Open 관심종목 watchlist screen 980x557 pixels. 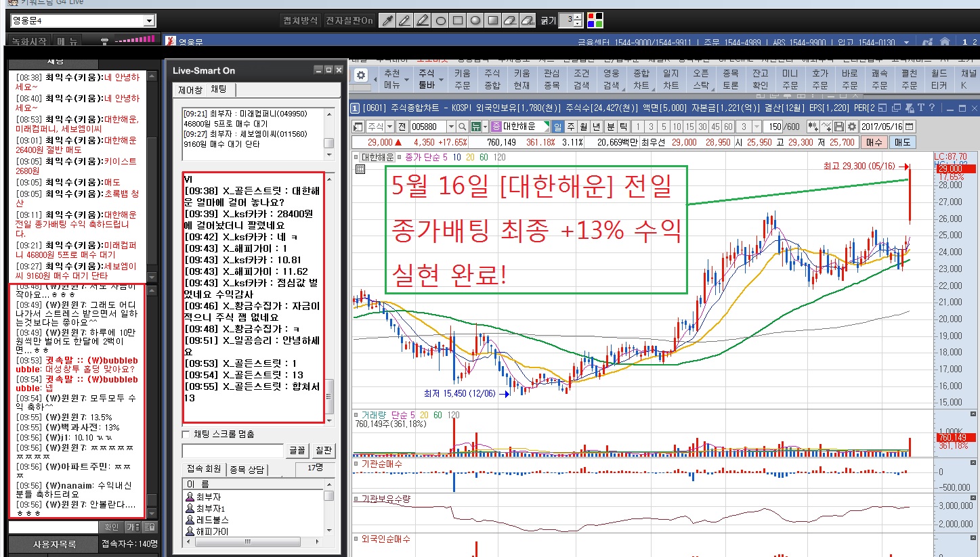click(x=552, y=79)
